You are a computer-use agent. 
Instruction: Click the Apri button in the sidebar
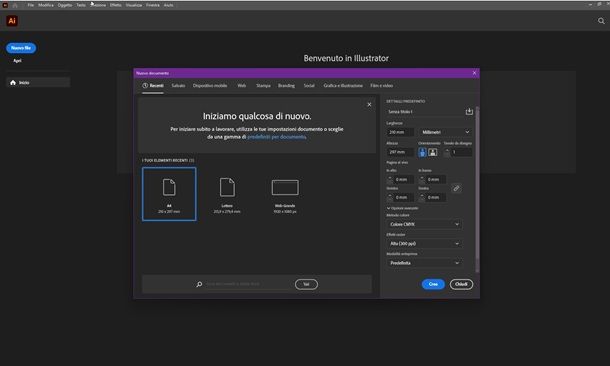click(18, 61)
